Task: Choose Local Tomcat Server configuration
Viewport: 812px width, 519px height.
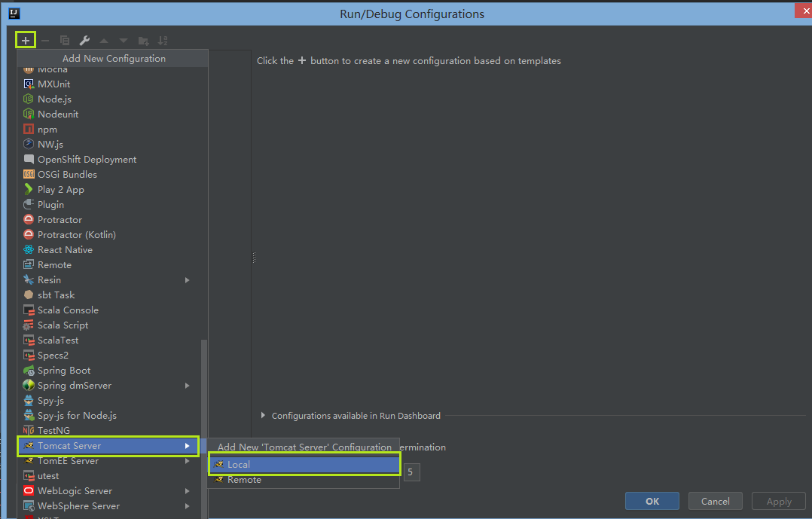Action: [304, 465]
